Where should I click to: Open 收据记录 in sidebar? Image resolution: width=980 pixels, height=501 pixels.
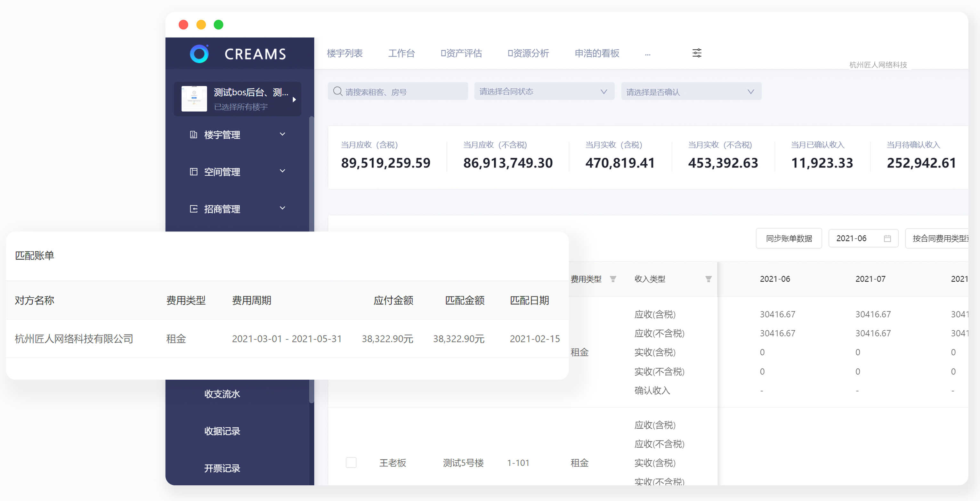tap(222, 431)
